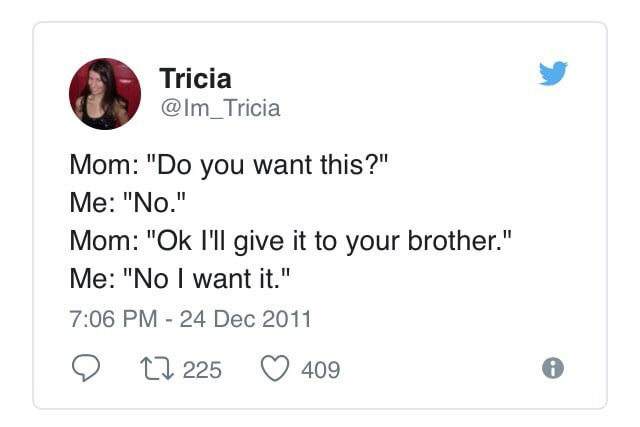Like the tweet with the heart icon
This screenshot has width=640, height=427.
pyautogui.click(x=275, y=368)
